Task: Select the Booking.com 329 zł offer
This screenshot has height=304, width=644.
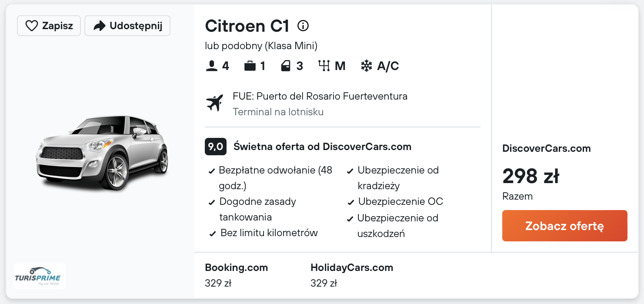Action: 236,275
